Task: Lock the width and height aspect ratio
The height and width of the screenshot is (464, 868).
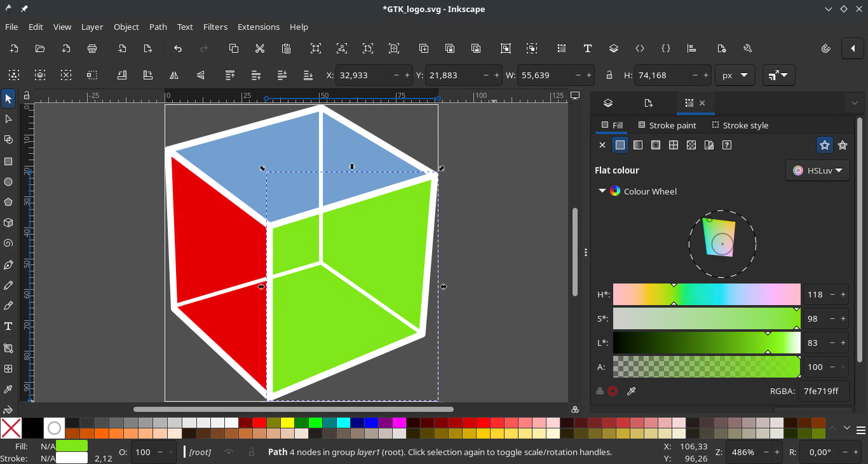Action: coord(609,75)
